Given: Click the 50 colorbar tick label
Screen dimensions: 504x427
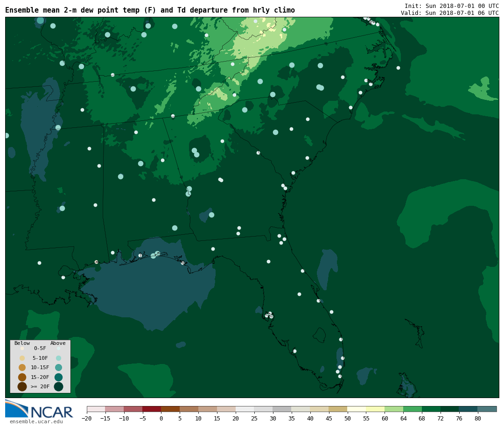Looking at the screenshot, I should (x=348, y=418).
